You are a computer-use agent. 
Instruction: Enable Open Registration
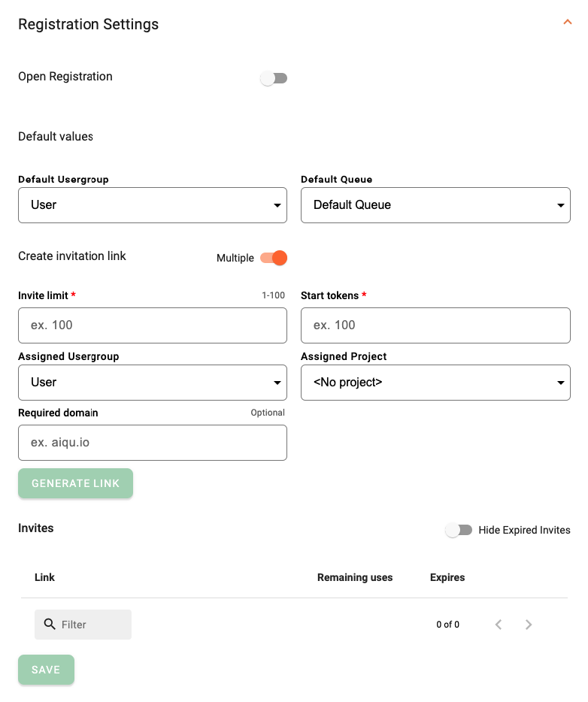[274, 77]
